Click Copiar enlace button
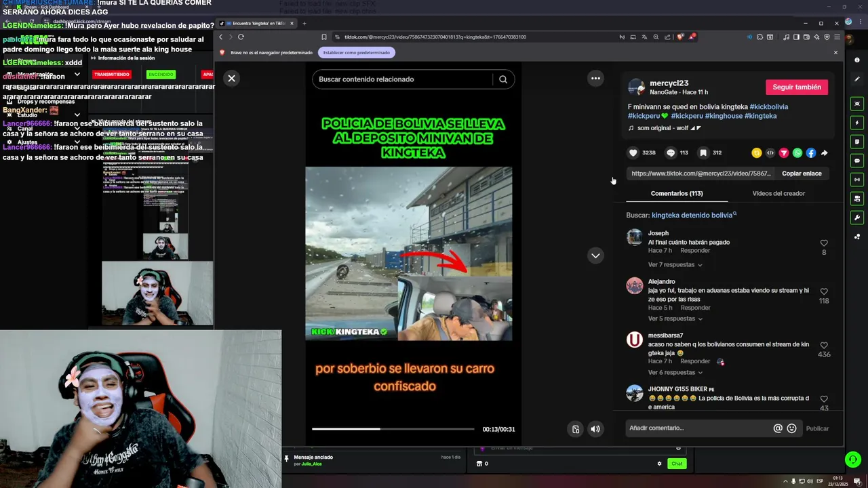 tap(802, 174)
